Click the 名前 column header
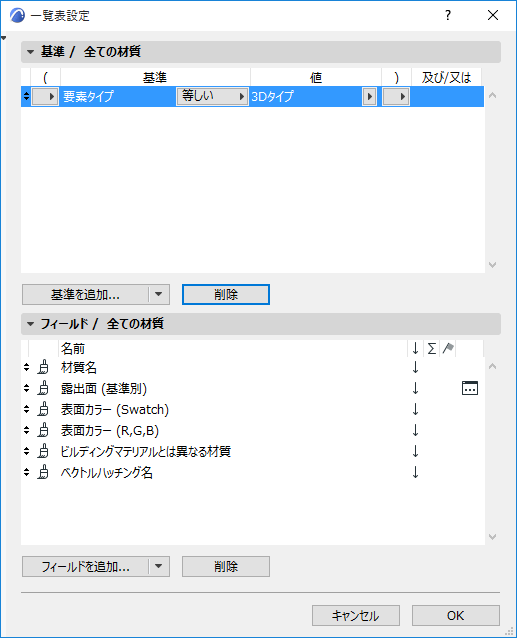Screen dimensions: 517x638 (233, 348)
